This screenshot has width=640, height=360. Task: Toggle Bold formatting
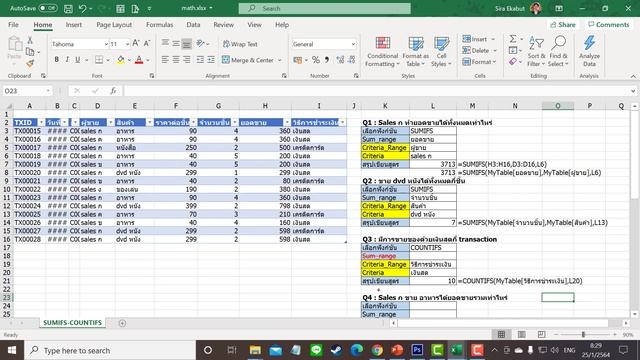tap(56, 60)
